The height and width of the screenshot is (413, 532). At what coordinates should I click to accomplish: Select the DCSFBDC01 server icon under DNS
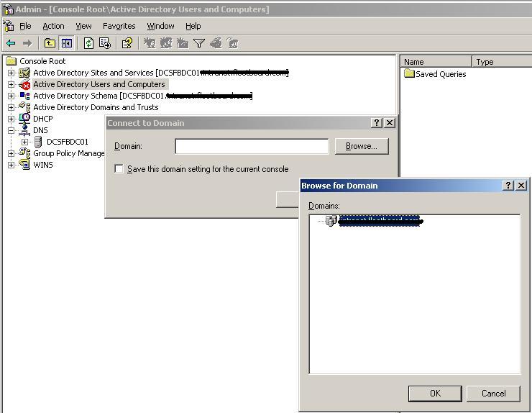(38, 142)
